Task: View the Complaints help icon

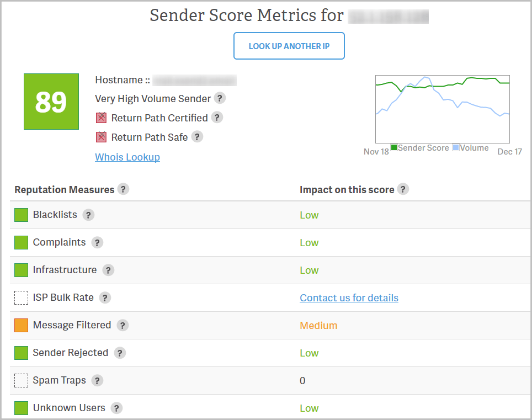Action: coord(98,242)
